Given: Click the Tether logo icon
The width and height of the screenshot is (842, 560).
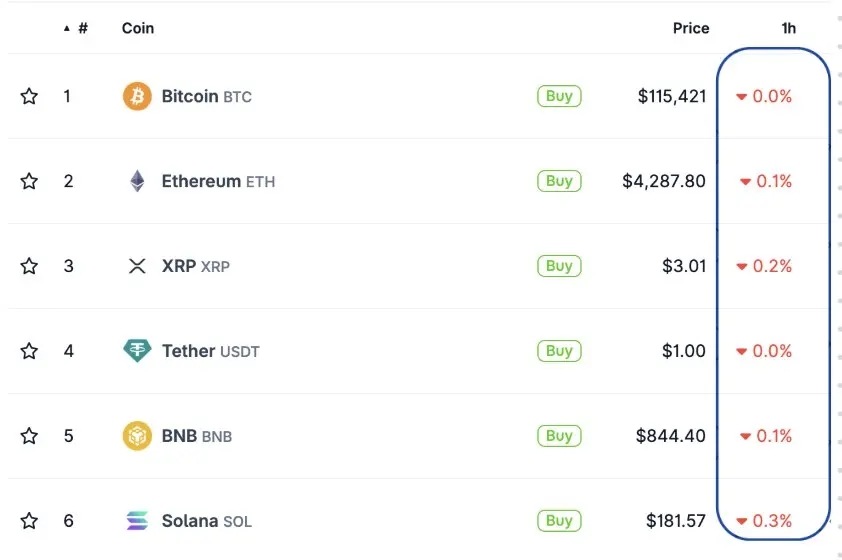Looking at the screenshot, I should (137, 351).
